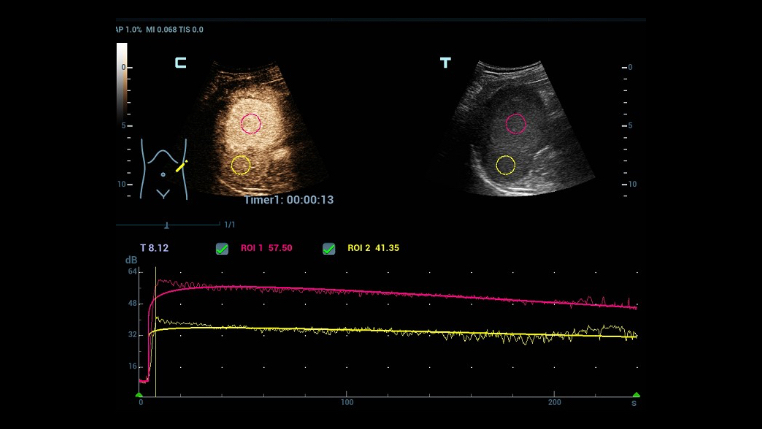Click the T 8.12 time readout
The width and height of the screenshot is (762, 429).
pos(154,248)
